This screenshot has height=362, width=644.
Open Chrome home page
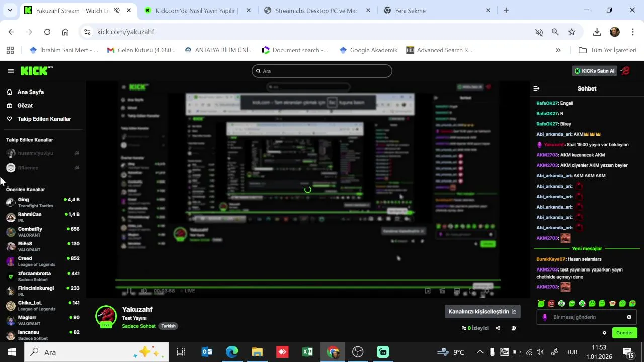[65, 32]
